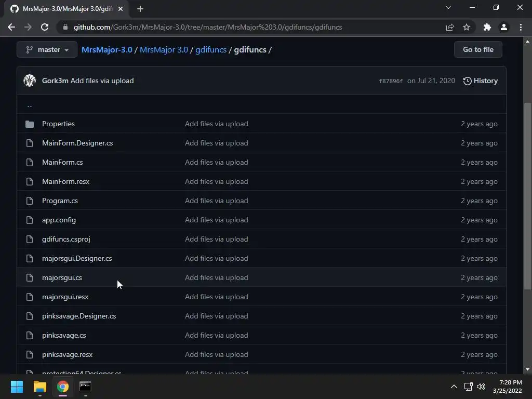
Task: Click file icon beside majorsgui.resx
Action: (x=30, y=297)
